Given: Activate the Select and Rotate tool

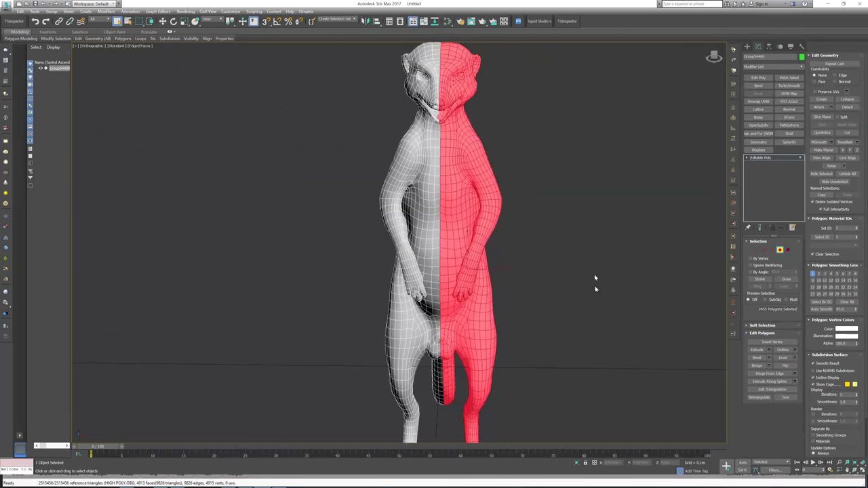Looking at the screenshot, I should pos(174,21).
